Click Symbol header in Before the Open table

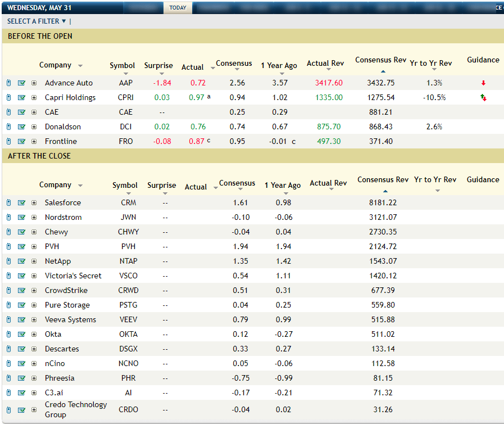click(122, 65)
